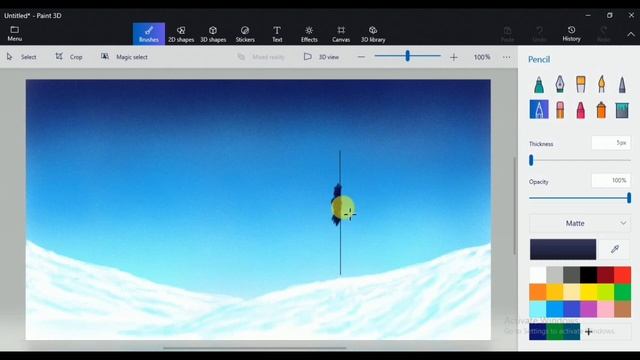Image resolution: width=640 pixels, height=360 pixels.
Task: Choose the indigo color swatch
Action: 571,309
